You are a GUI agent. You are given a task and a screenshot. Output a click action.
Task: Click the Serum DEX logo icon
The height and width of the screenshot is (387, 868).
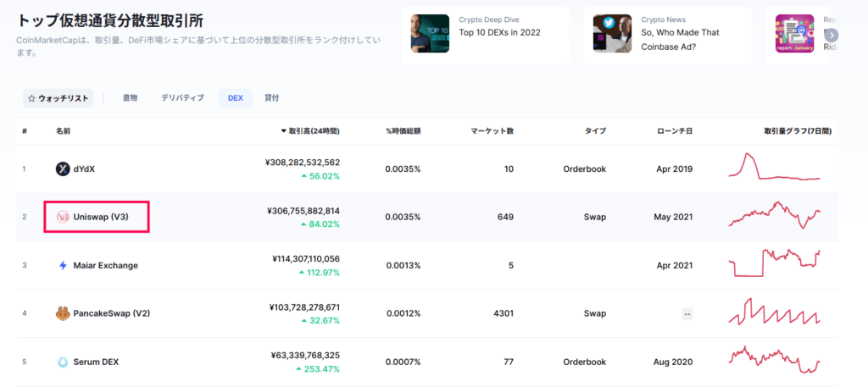[x=63, y=362]
